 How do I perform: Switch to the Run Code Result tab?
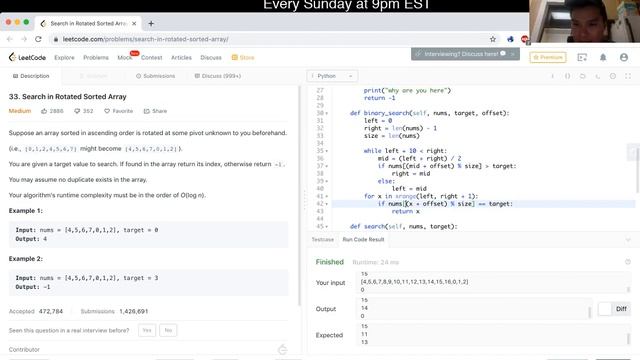click(363, 240)
